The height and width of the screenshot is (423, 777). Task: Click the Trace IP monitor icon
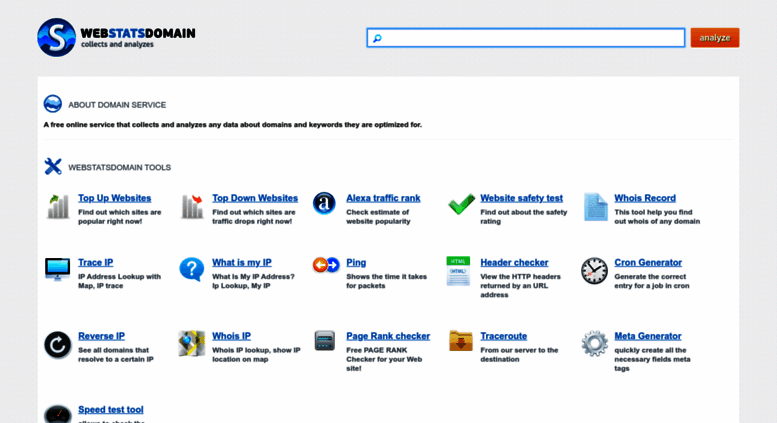tap(57, 269)
